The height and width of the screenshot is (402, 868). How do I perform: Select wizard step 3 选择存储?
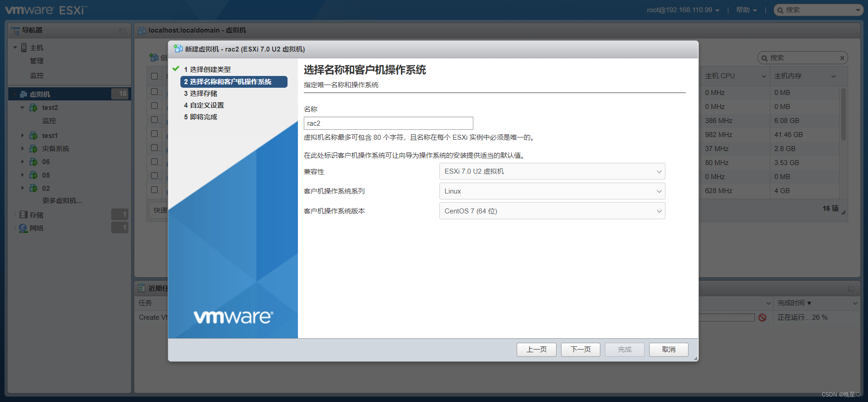pos(200,94)
